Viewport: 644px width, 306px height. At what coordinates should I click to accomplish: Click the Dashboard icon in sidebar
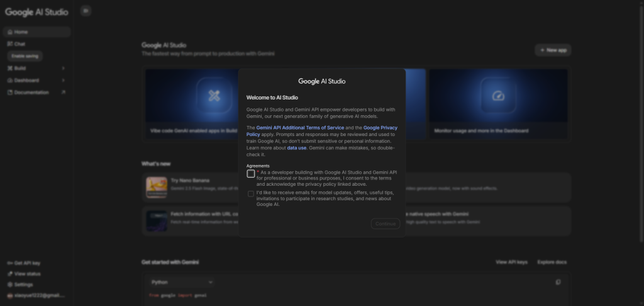click(10, 81)
